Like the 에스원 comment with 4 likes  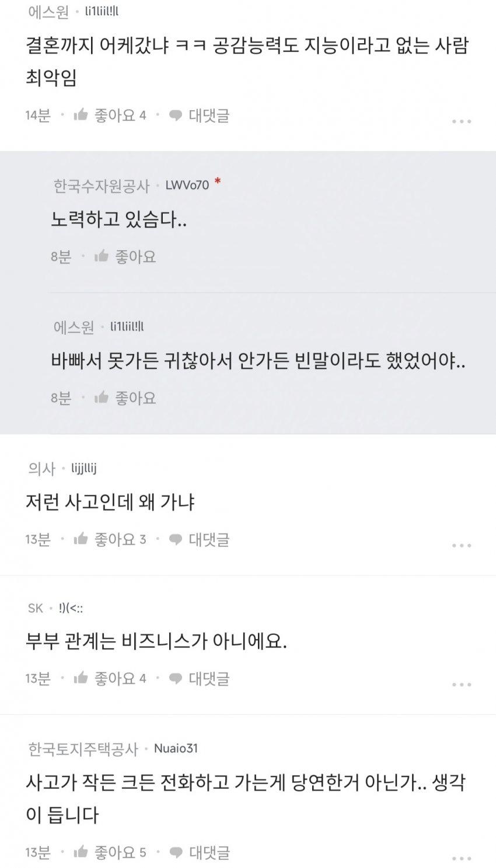[81, 115]
